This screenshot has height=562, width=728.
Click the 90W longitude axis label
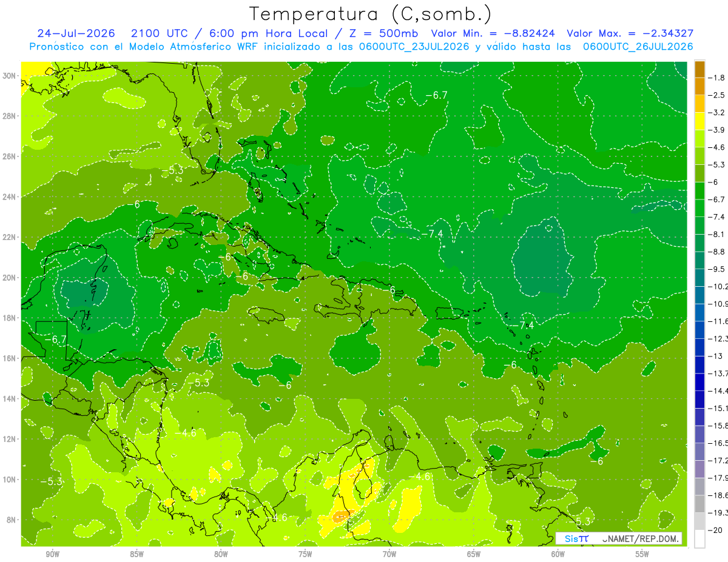pyautogui.click(x=52, y=555)
